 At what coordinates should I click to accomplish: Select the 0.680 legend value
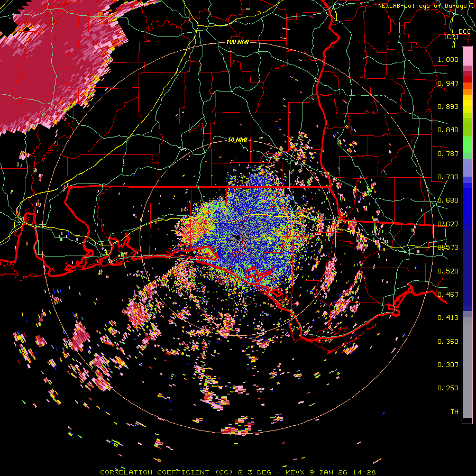[x=448, y=200]
